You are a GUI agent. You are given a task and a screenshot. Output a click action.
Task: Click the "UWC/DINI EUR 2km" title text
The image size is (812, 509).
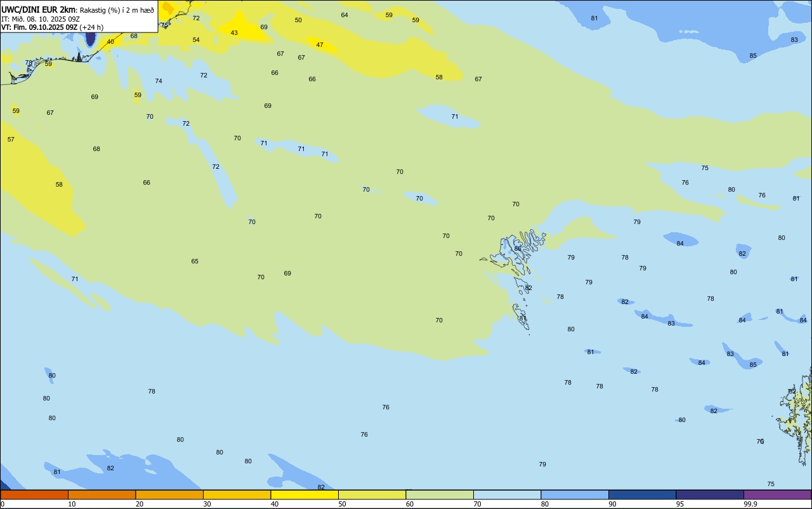pyautogui.click(x=38, y=10)
